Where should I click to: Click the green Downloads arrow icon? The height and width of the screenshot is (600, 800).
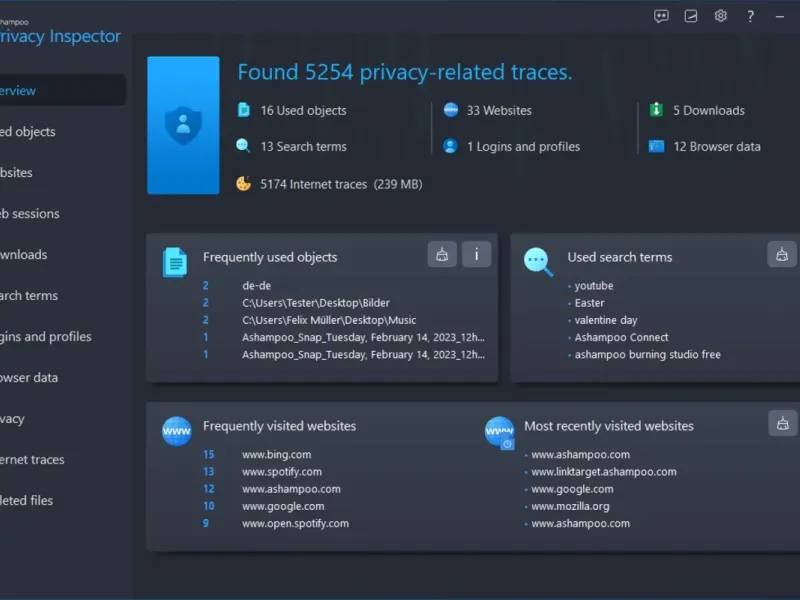pyautogui.click(x=656, y=110)
